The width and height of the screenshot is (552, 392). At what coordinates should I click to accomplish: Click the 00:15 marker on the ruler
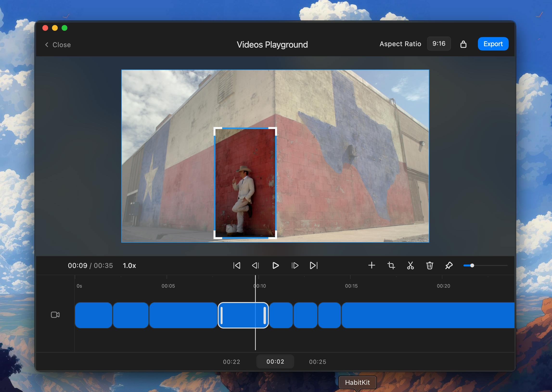[351, 286]
